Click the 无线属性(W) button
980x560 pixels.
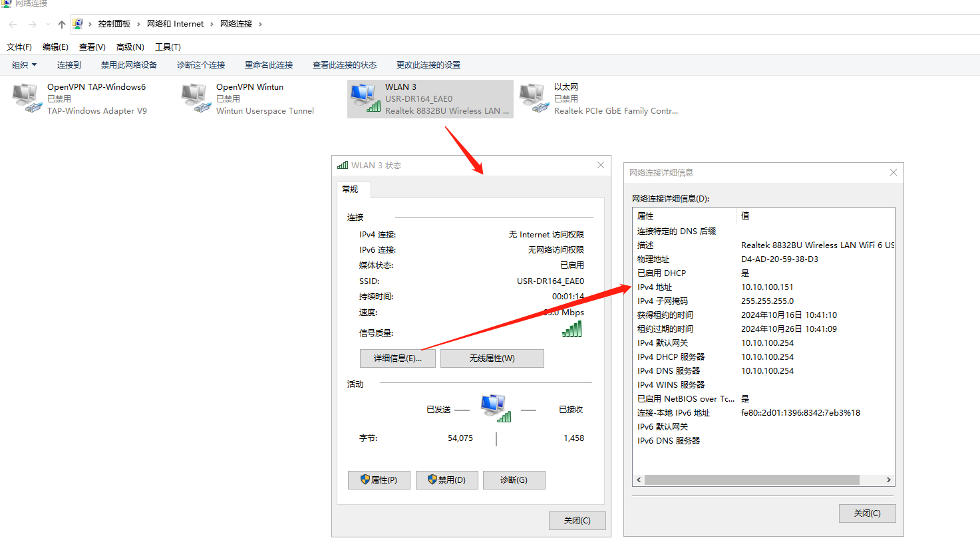coord(492,358)
